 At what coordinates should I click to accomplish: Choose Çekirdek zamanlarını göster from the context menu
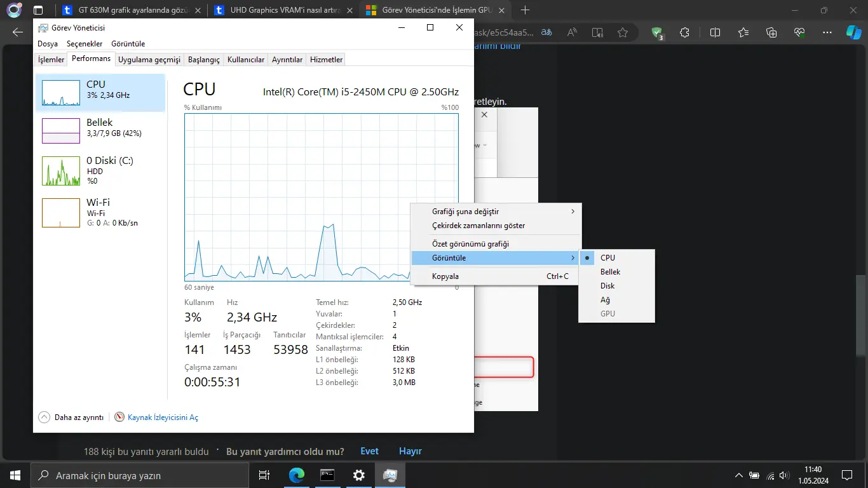point(496,226)
